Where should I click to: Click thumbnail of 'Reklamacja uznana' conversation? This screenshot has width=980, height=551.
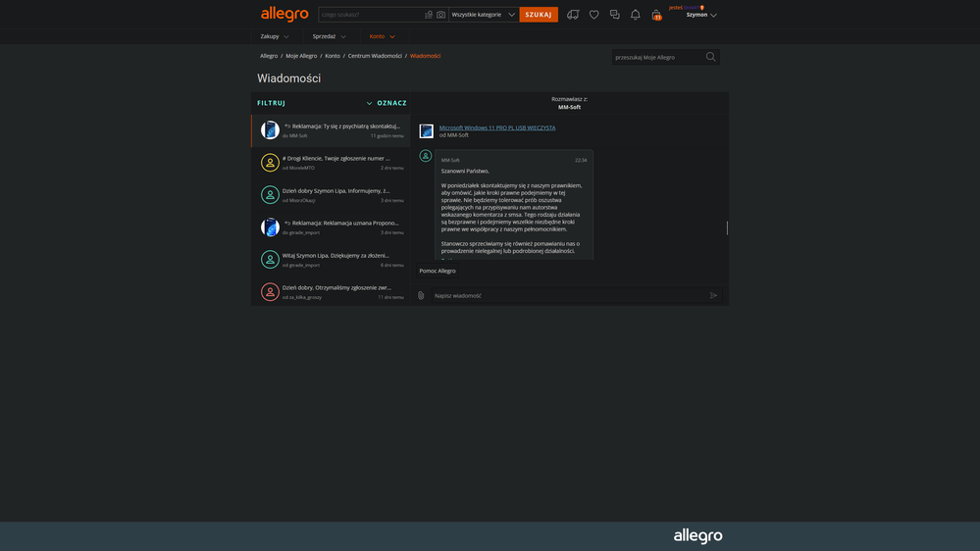click(270, 226)
